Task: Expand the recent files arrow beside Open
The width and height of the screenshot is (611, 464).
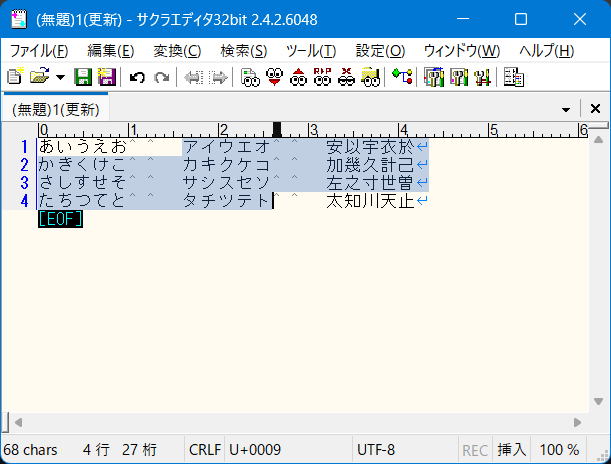Action: pyautogui.click(x=60, y=77)
